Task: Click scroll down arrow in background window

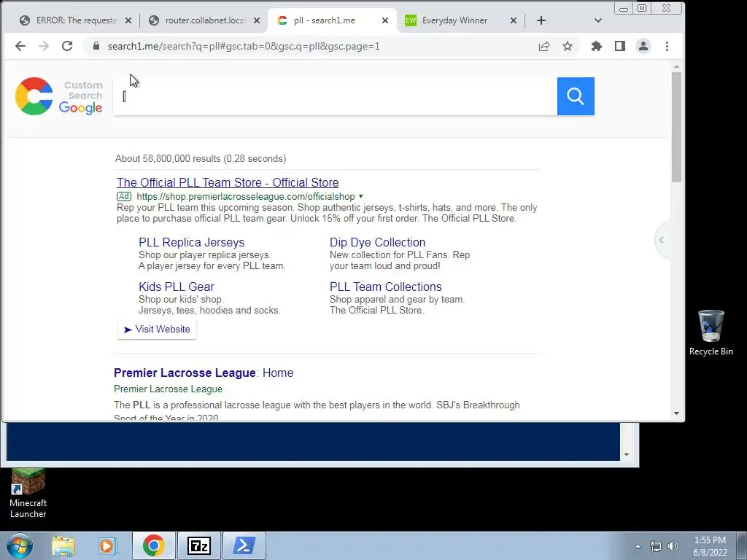Action: [x=627, y=455]
